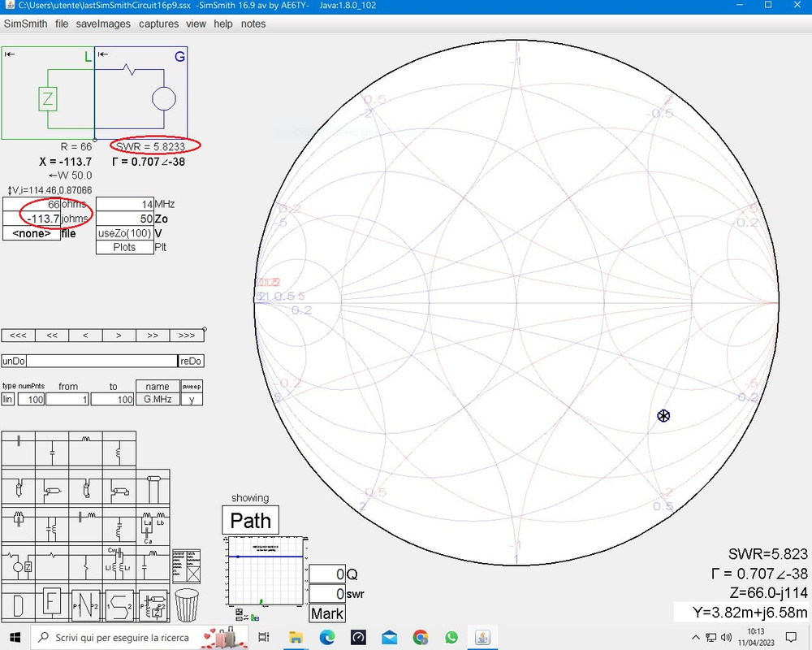Click the Mark button
The width and height of the screenshot is (812, 650).
(x=326, y=613)
